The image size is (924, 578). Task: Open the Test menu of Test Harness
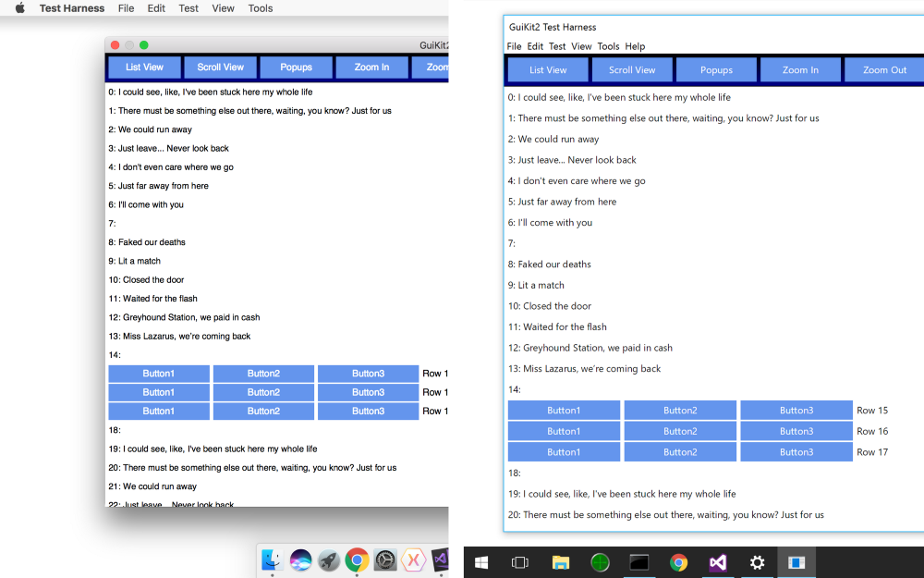(x=188, y=8)
